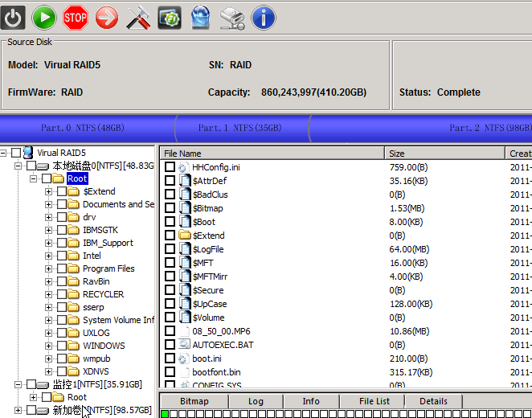Start the task with green play icon
This screenshot has height=418, width=532.
44,18
